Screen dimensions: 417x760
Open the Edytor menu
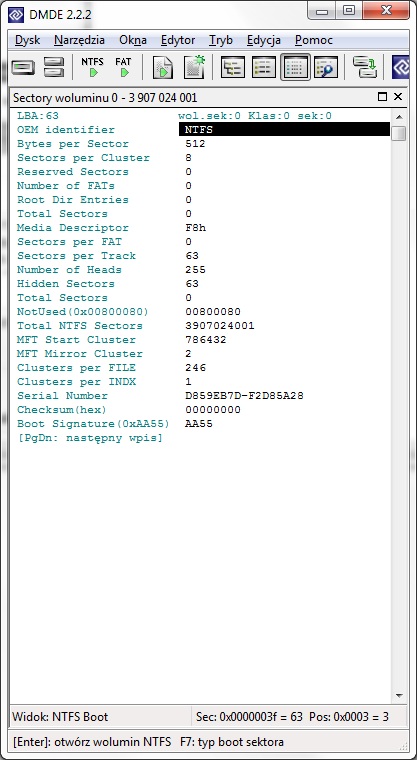[x=178, y=40]
